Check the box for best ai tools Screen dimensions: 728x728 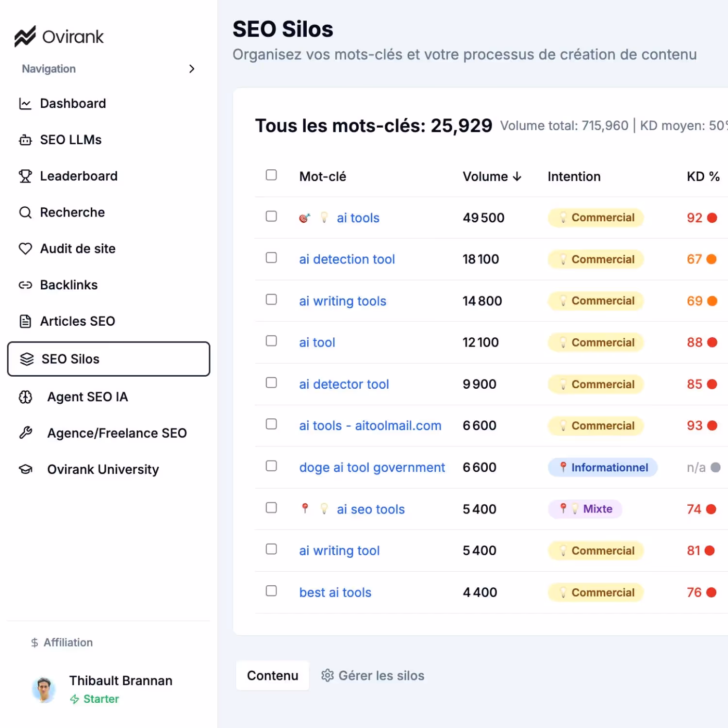271,591
